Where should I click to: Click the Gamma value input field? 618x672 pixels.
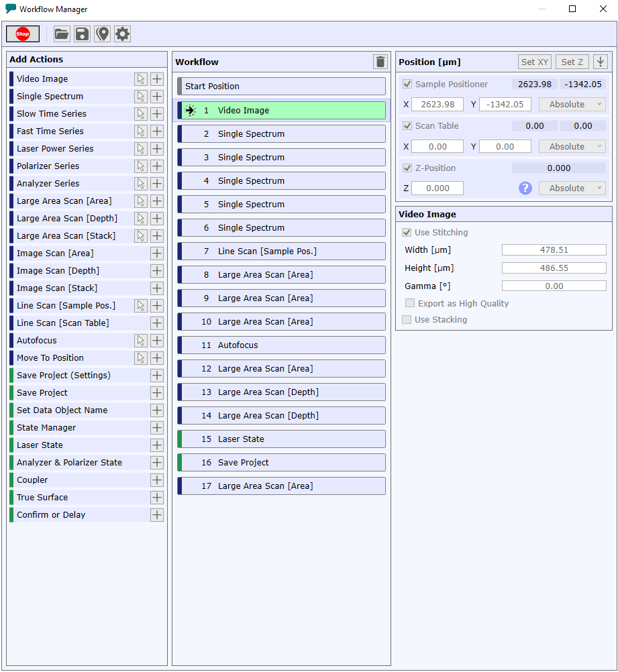pyautogui.click(x=554, y=285)
